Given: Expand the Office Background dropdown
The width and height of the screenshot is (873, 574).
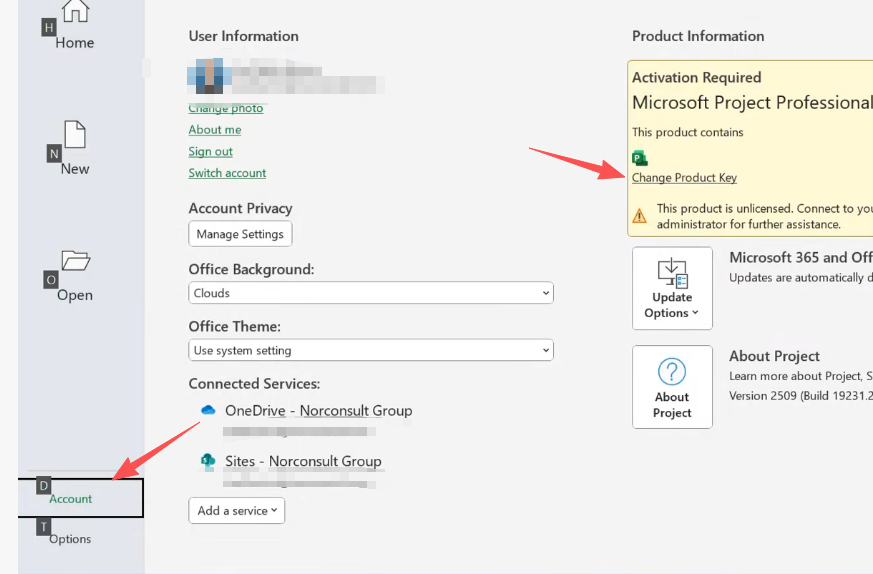Looking at the screenshot, I should pos(370,293).
